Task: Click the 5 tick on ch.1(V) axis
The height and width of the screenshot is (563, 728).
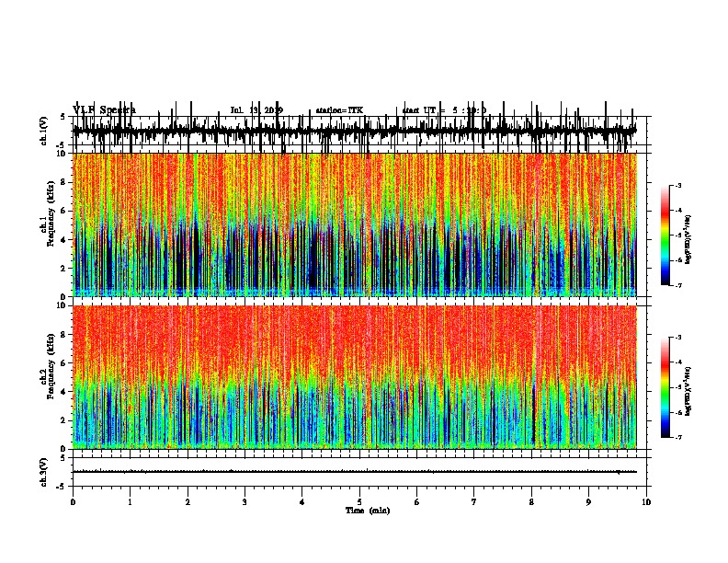Action: (63, 117)
